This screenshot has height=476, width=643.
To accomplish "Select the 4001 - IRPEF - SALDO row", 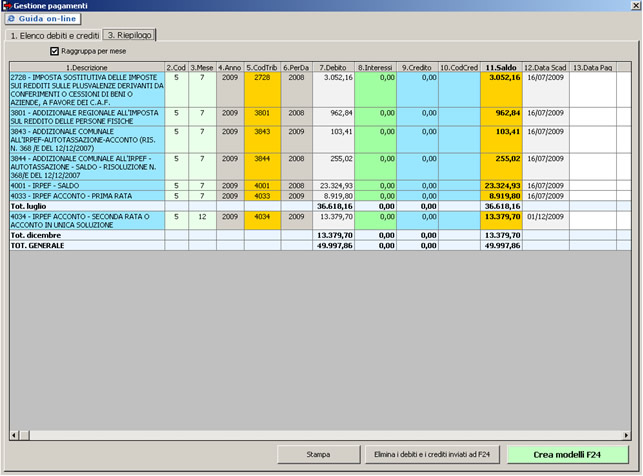I will (87, 186).
